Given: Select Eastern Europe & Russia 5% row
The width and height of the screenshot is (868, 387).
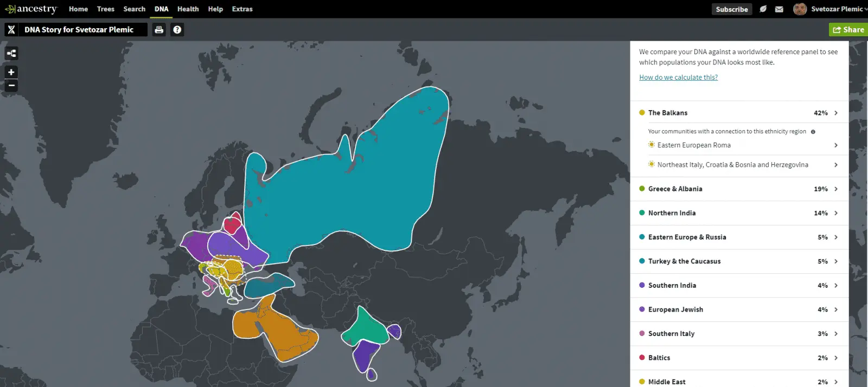Looking at the screenshot, I should coord(739,237).
